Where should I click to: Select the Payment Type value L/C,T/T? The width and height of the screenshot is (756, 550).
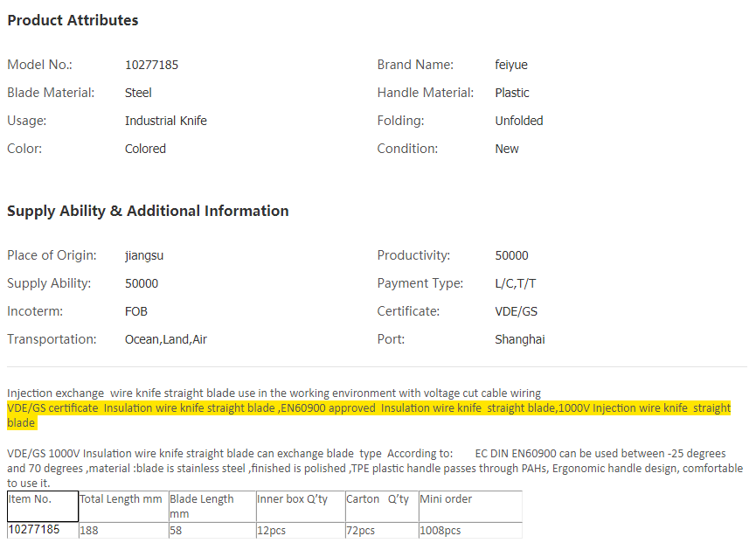click(516, 283)
